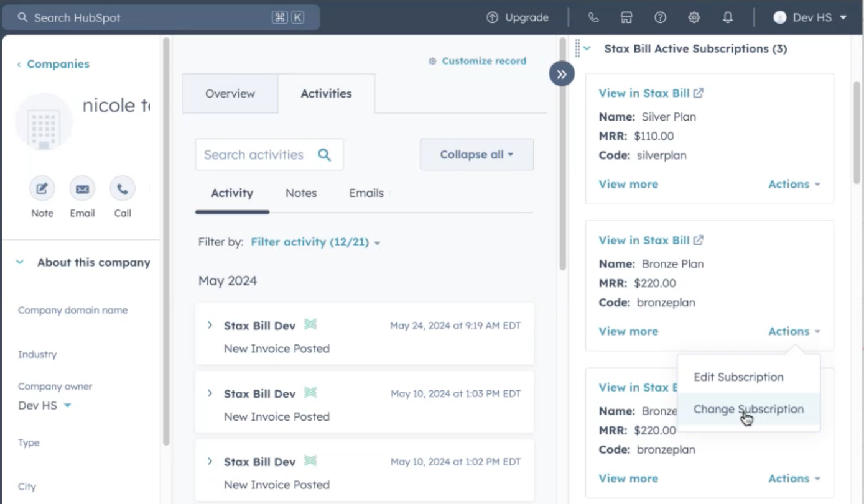The image size is (864, 504).
Task: Open Actions menu on Silver Plan card
Action: point(794,184)
